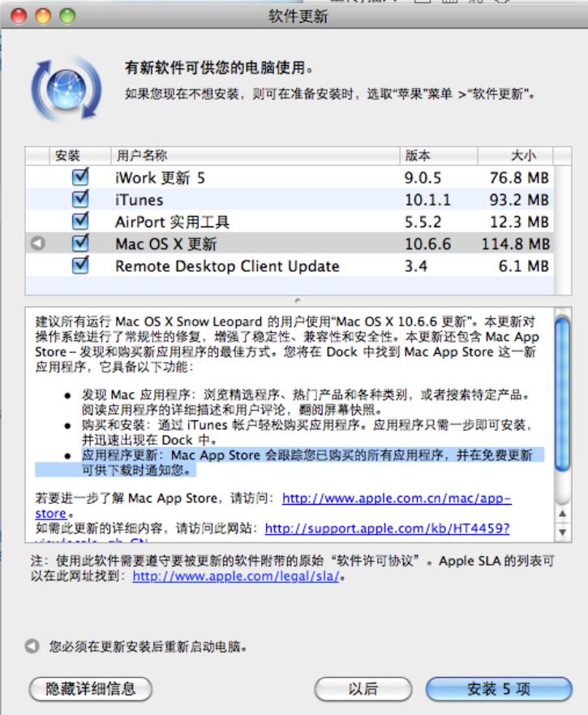Click the 76.8 MB size cell

click(x=519, y=178)
